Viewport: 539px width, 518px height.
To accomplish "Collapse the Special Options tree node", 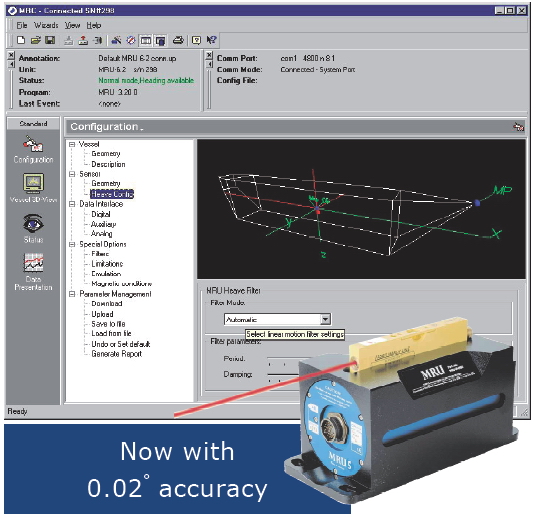I will tap(72, 244).
